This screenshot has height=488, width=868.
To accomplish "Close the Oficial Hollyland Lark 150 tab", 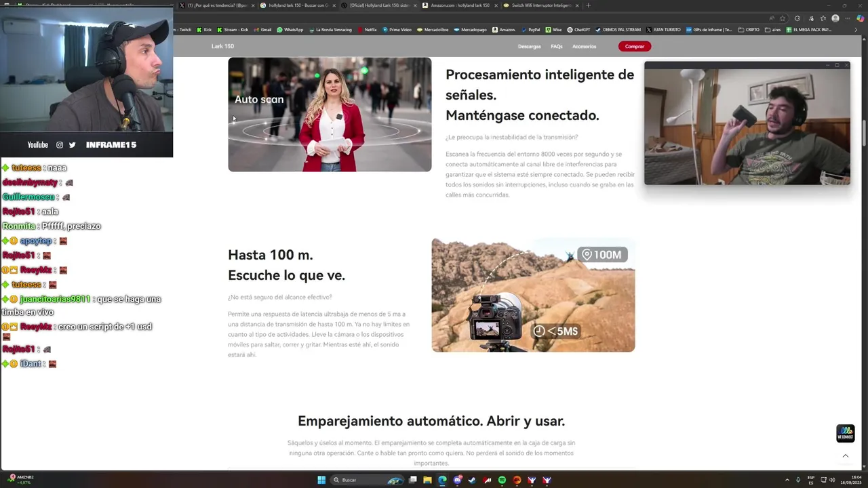I will pos(415,5).
